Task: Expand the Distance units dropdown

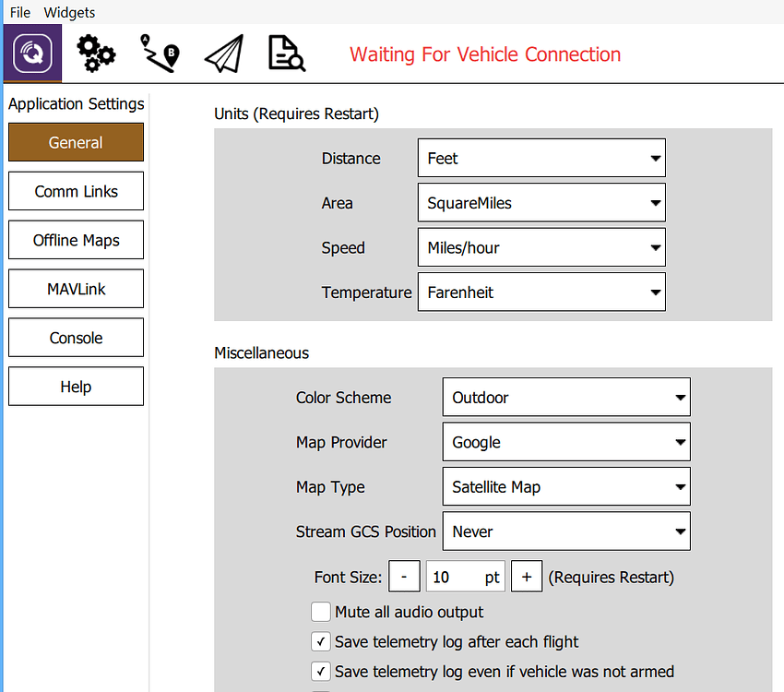Action: (541, 158)
